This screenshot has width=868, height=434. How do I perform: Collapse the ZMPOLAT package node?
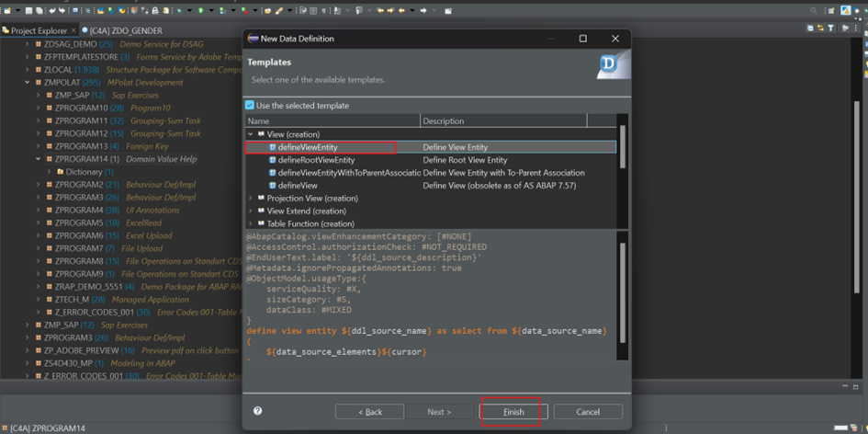28,83
